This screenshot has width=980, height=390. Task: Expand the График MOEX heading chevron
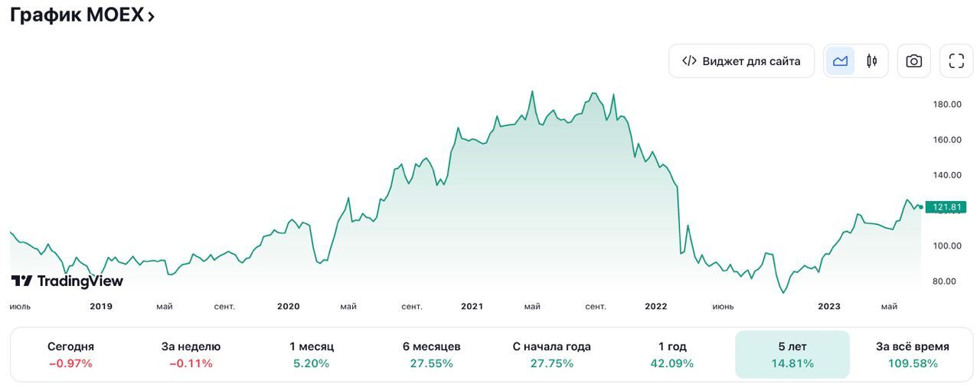pyautogui.click(x=151, y=16)
